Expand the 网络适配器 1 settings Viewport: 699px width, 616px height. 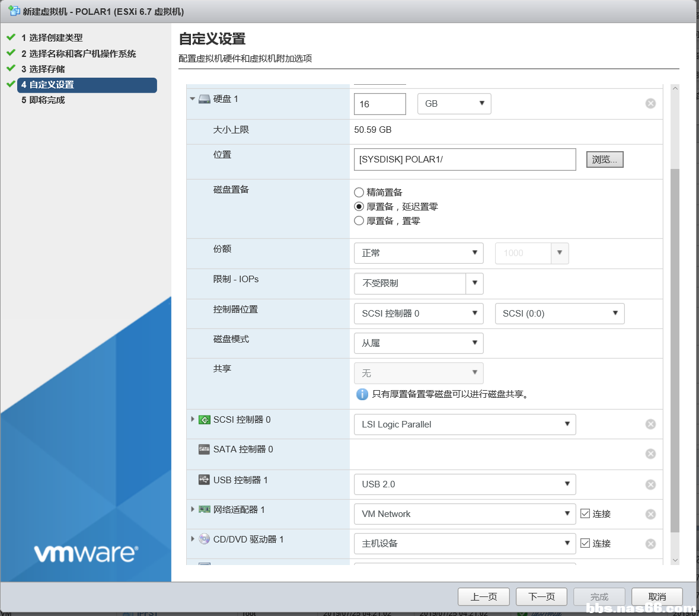[x=193, y=509]
